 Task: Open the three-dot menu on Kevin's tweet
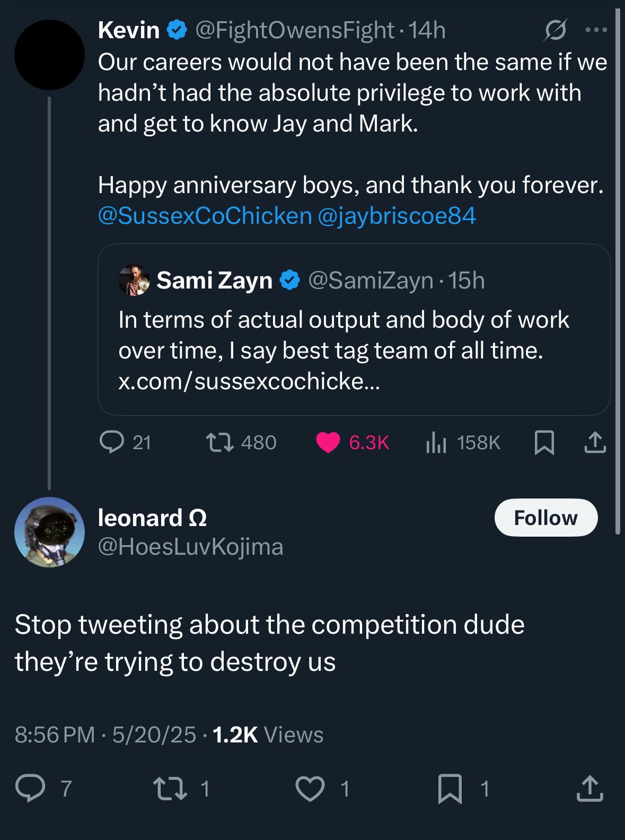coord(596,30)
